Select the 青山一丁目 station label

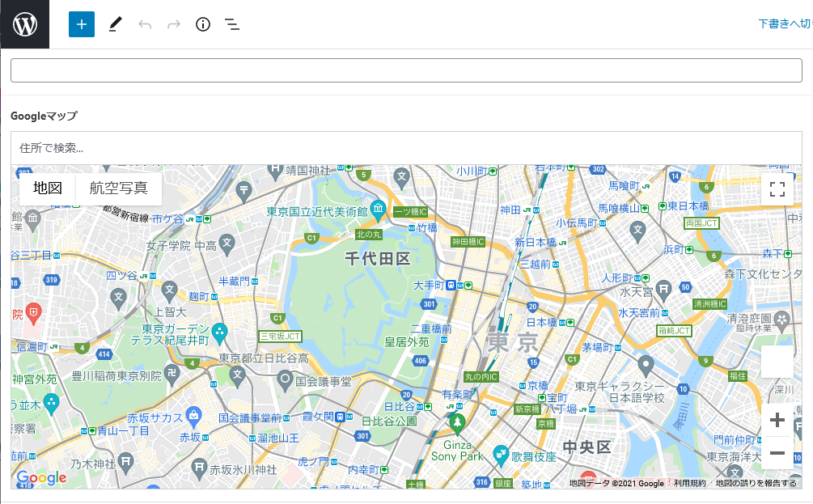pyautogui.click(x=124, y=430)
